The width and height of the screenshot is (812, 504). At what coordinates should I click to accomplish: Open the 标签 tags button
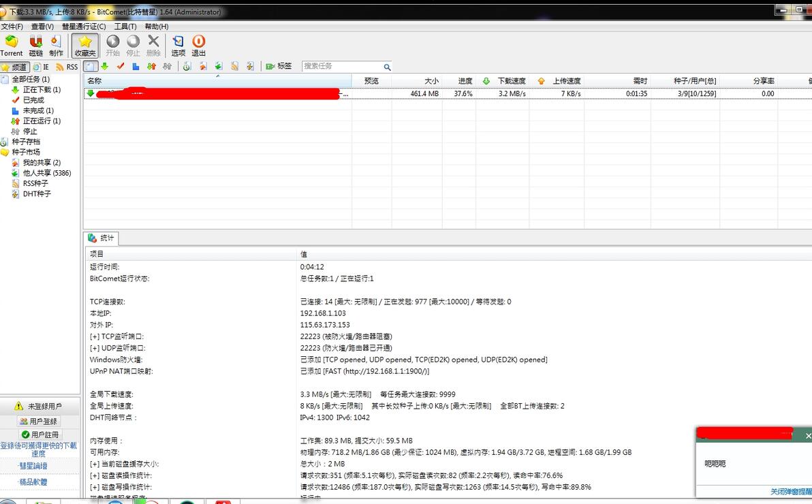coord(279,66)
